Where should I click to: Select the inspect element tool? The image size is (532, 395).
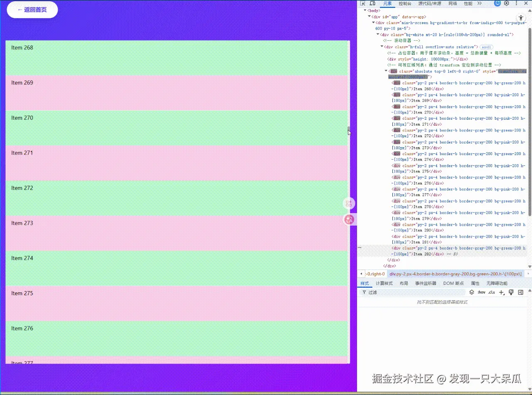coord(363,3)
